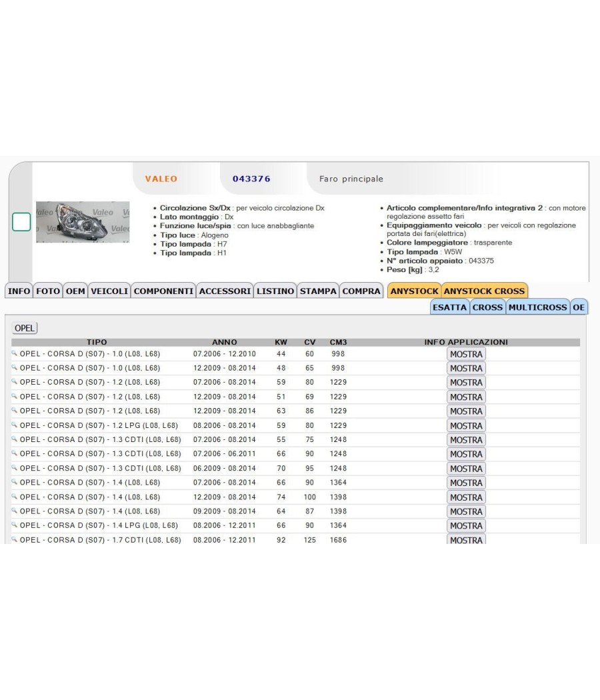
Task: Click magnifier icon for Corsa 1.2 51 kW row
Action: tap(14, 396)
